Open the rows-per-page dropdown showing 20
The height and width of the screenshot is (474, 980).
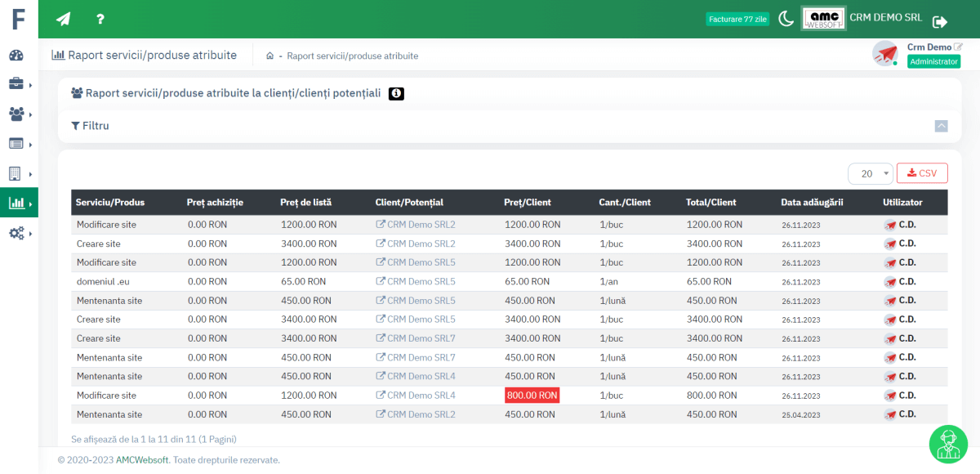pos(870,173)
